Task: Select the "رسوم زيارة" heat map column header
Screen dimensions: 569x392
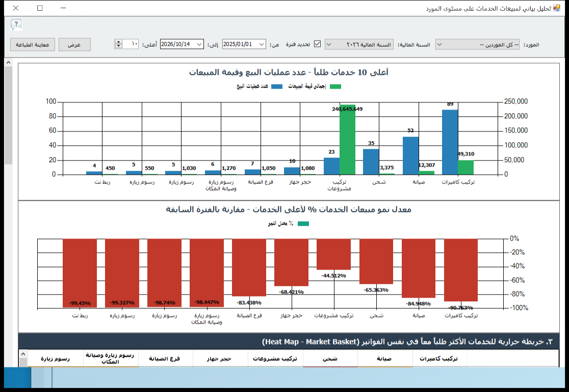Action: pos(55,358)
